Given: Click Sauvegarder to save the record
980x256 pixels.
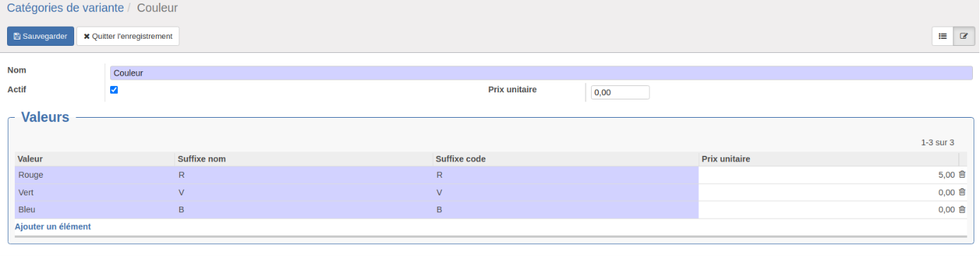Looking at the screenshot, I should (x=40, y=36).
